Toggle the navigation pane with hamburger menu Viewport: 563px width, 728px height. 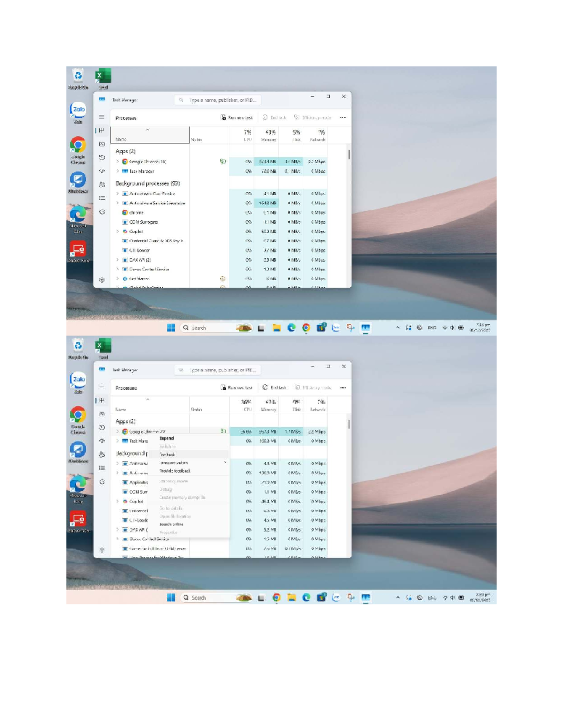(x=102, y=118)
